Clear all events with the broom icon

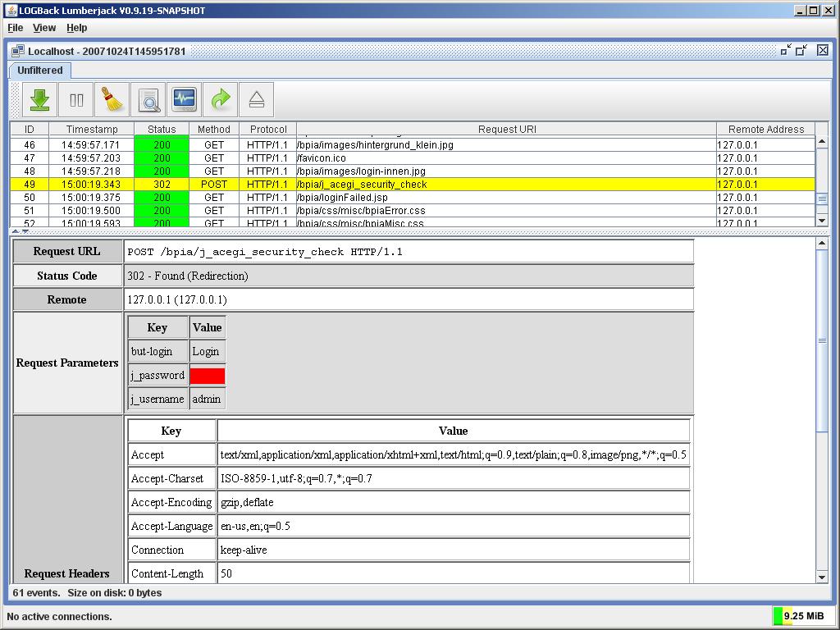[x=112, y=99]
